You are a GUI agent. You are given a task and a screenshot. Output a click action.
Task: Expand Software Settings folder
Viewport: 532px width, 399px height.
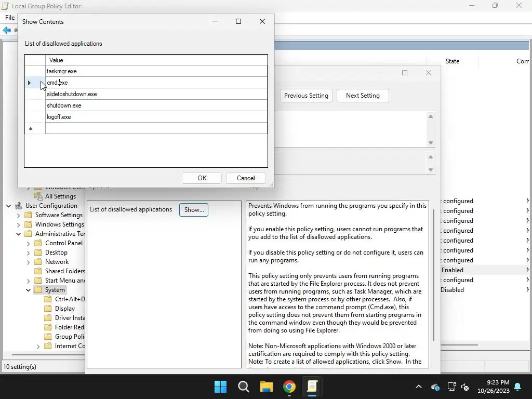[19, 215]
